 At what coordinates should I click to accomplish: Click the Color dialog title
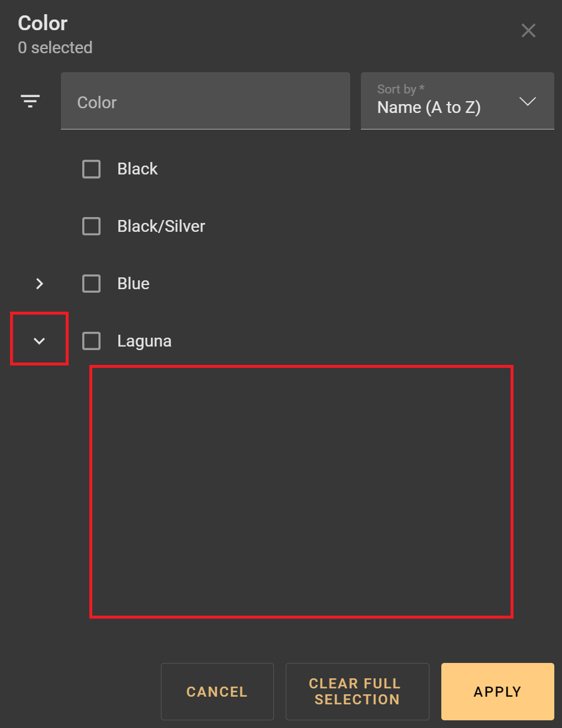click(43, 24)
